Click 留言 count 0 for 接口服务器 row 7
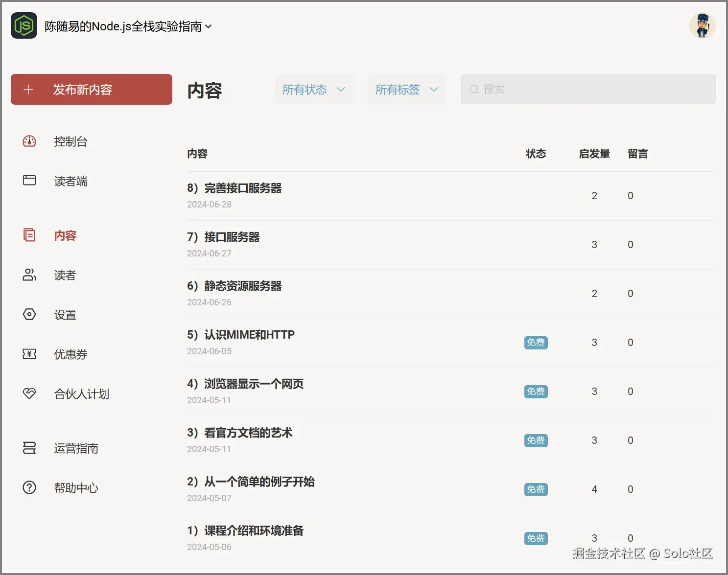728x575 pixels. [631, 245]
